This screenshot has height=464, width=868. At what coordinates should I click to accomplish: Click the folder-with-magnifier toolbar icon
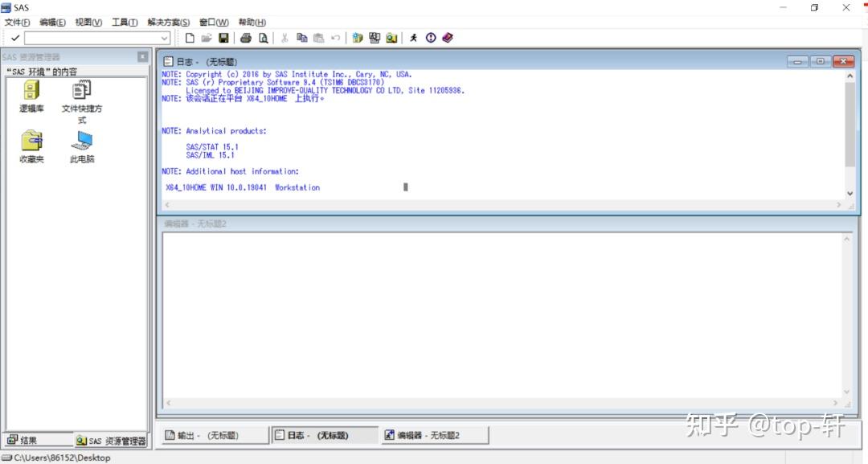coord(392,38)
